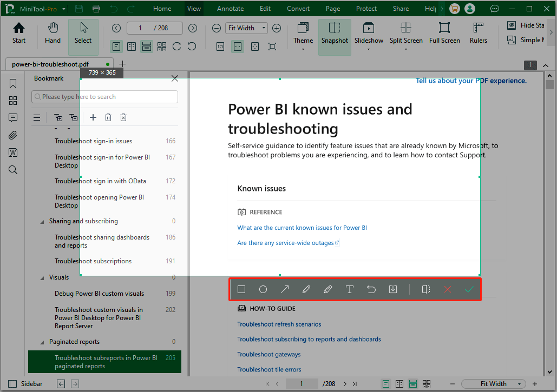Click the document vertical scrollbar thumb

click(x=549, y=85)
